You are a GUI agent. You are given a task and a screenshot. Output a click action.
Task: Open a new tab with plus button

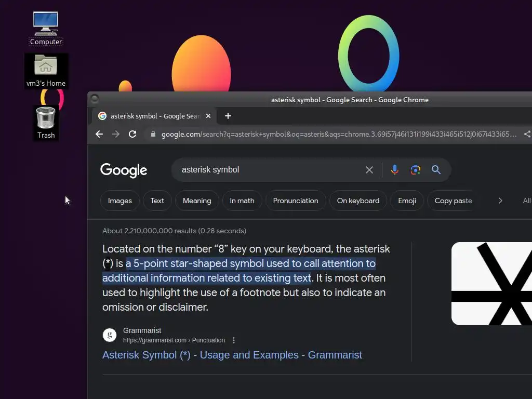click(x=228, y=116)
